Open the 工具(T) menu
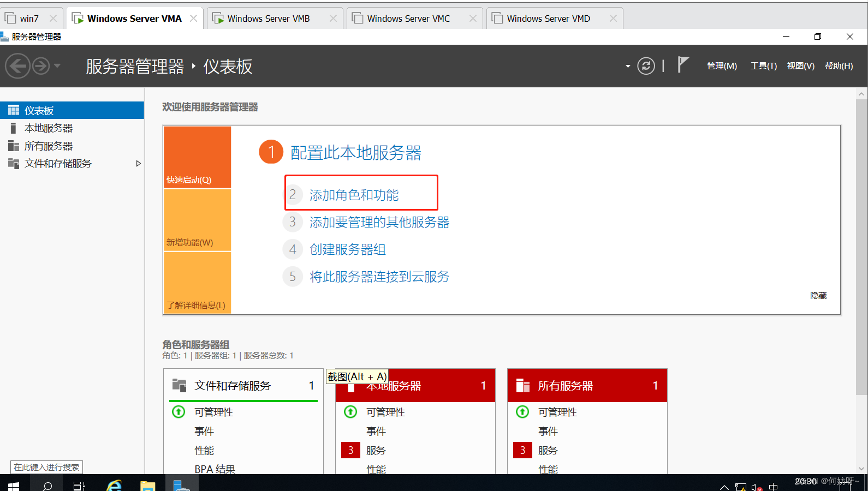 (x=763, y=66)
